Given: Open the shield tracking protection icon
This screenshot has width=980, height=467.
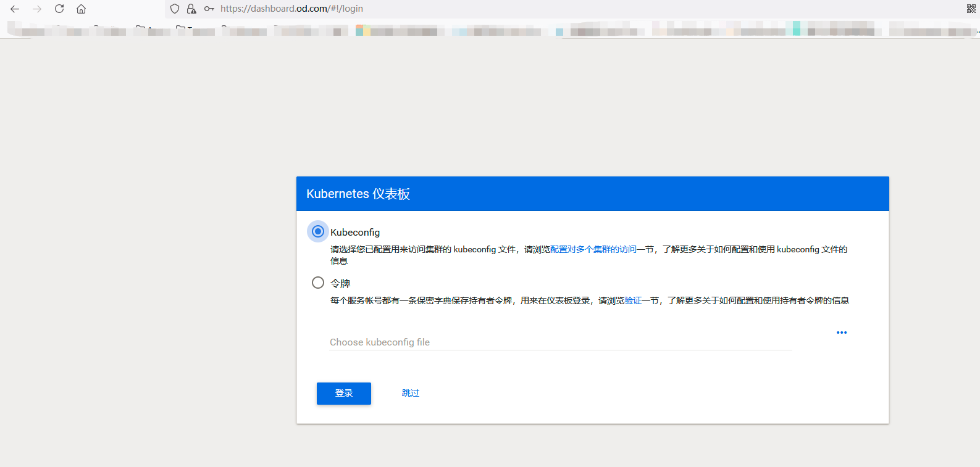Looking at the screenshot, I should click(175, 9).
